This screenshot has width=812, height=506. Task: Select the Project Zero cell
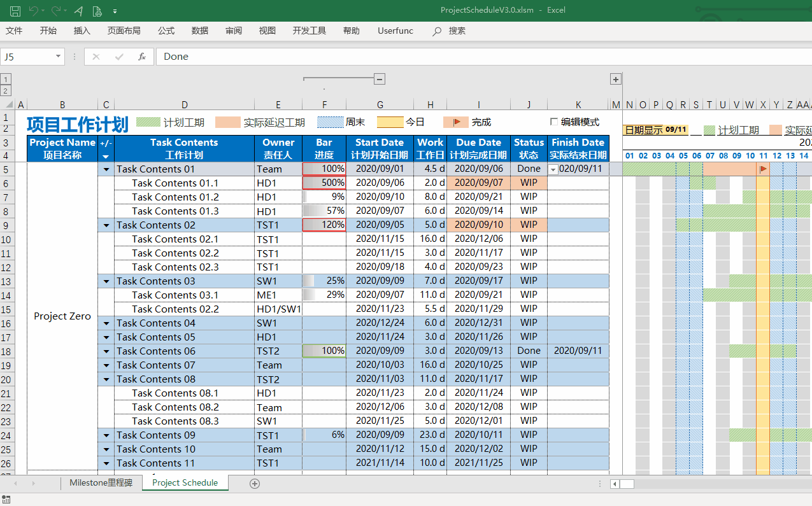click(62, 316)
